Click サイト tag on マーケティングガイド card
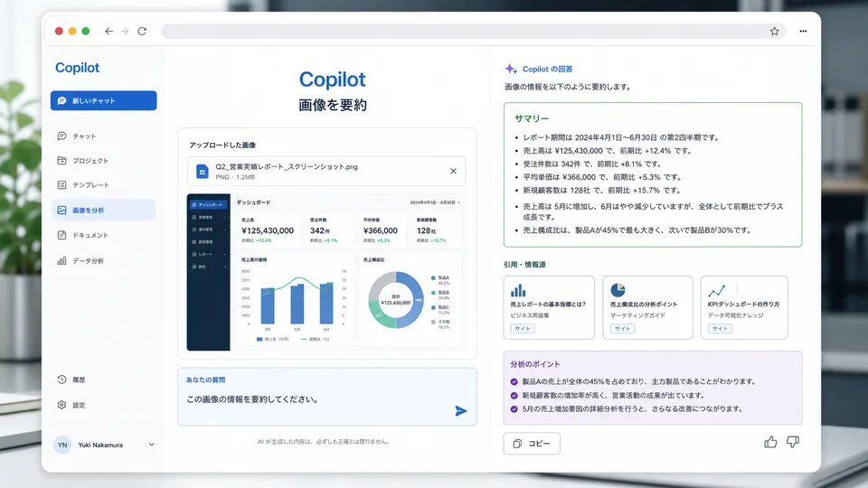Screen dimensions: 868x488 tap(622, 329)
